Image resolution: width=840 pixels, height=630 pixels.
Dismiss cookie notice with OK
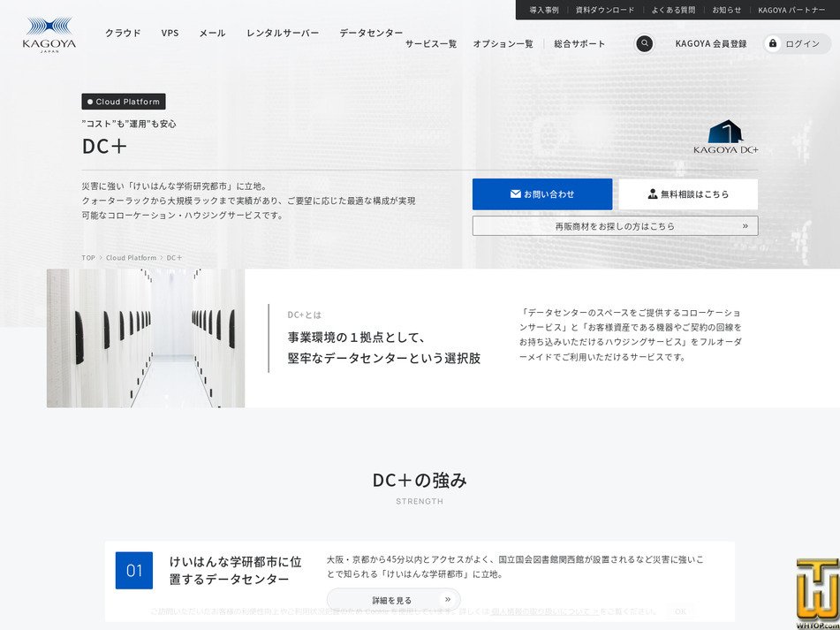680,611
